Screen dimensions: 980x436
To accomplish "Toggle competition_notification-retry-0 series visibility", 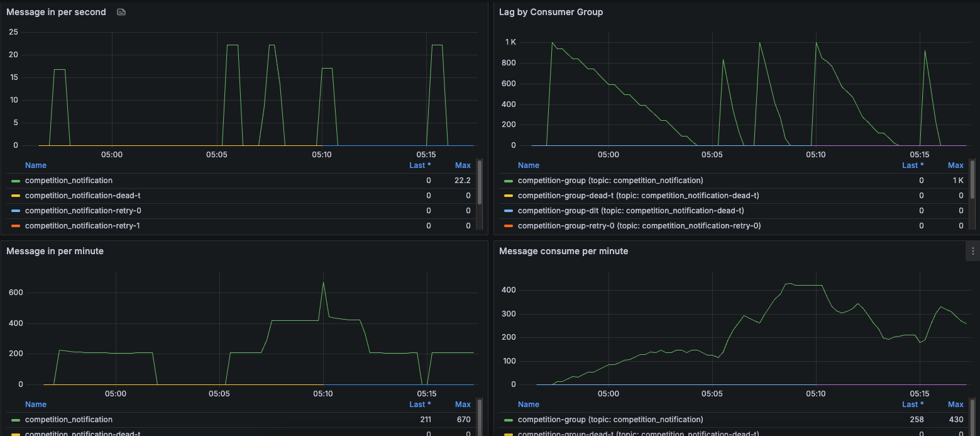I will coord(83,211).
